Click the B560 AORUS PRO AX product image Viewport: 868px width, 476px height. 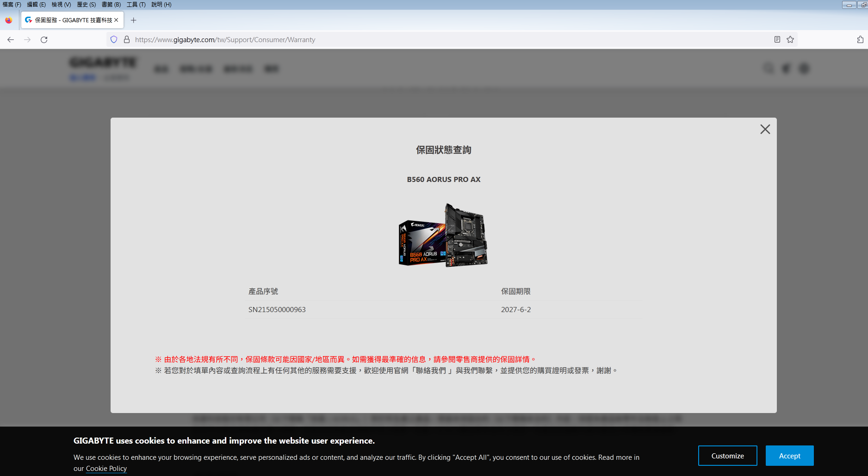443,235
